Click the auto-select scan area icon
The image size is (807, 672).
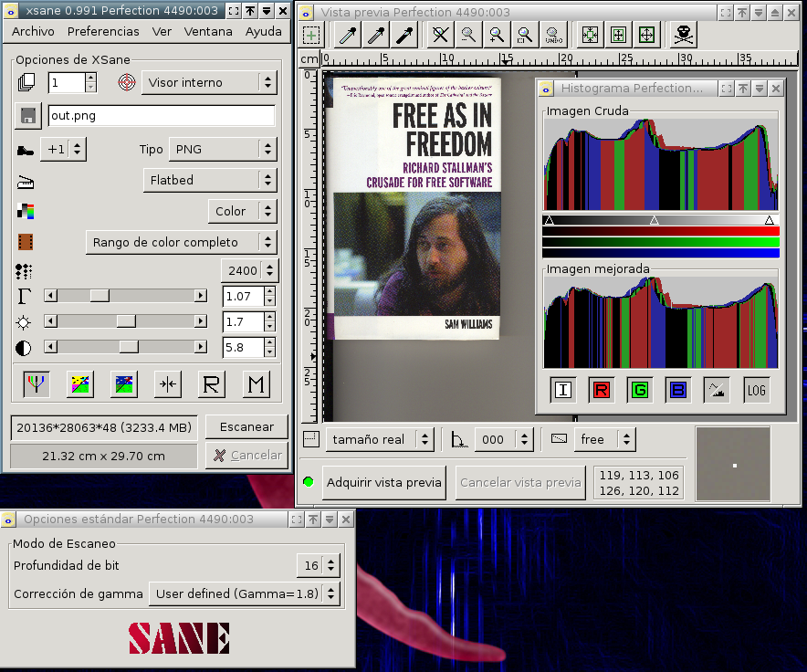[590, 35]
